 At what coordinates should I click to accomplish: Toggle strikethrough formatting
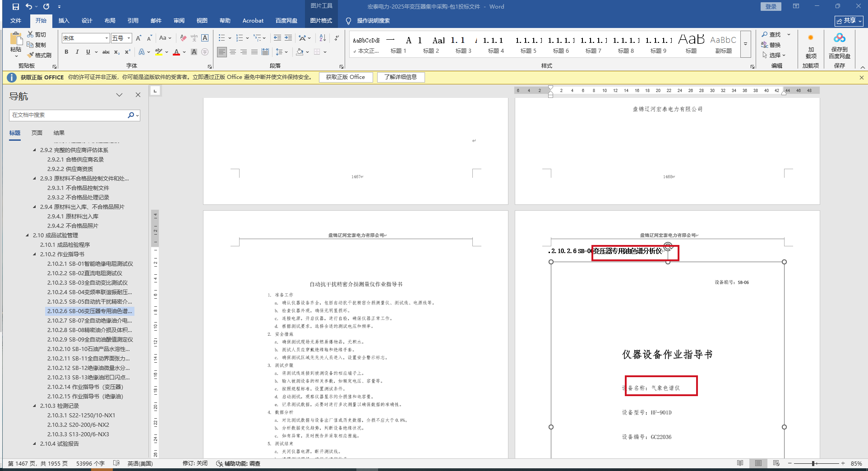pos(106,52)
